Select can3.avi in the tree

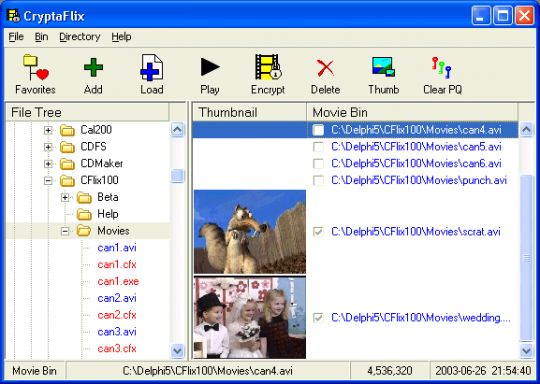[x=117, y=332]
